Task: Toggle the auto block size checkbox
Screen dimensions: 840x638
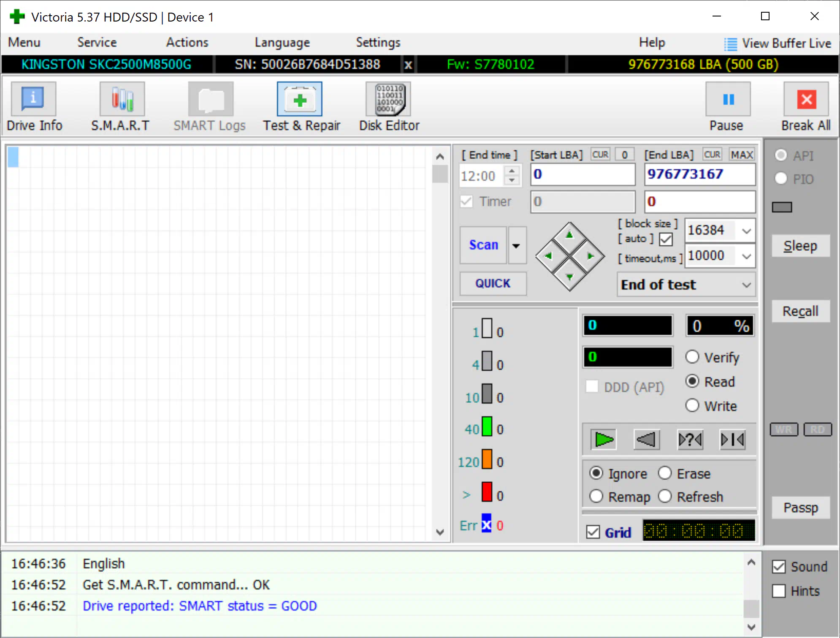Action: click(666, 239)
